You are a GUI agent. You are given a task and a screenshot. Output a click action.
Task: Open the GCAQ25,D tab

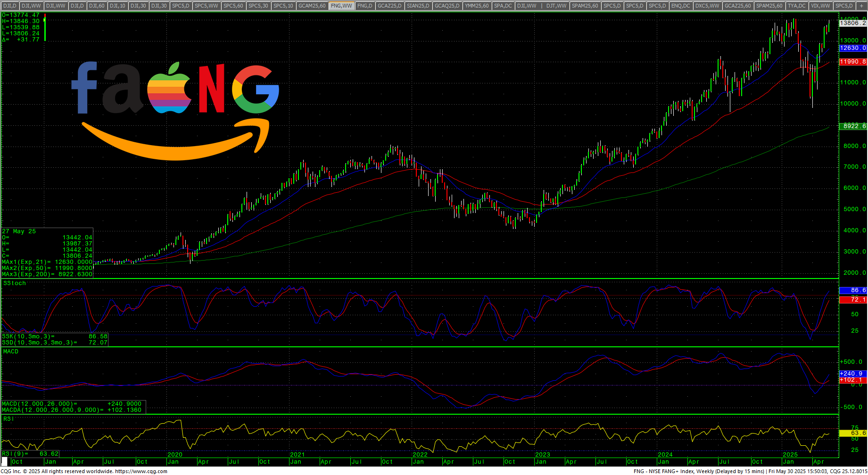447,6
